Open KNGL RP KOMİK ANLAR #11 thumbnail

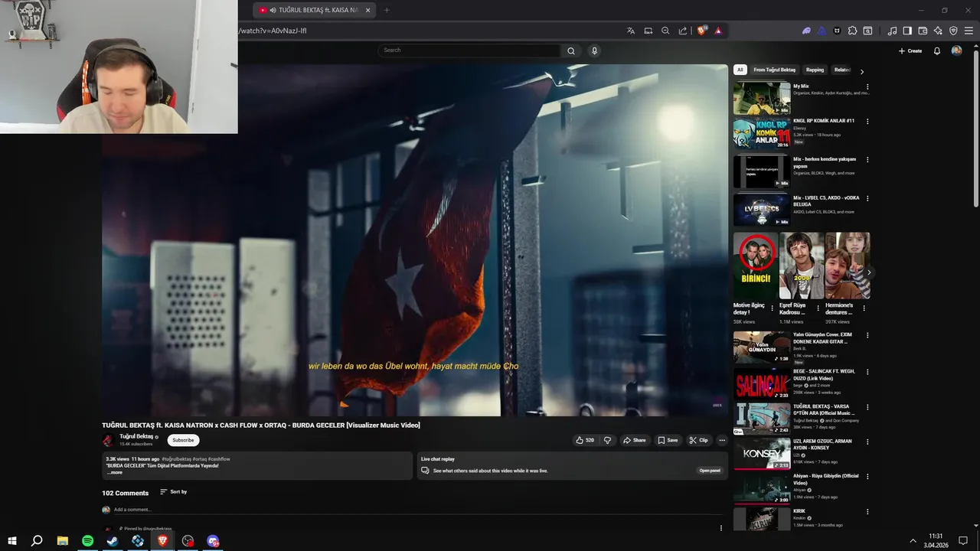click(762, 133)
